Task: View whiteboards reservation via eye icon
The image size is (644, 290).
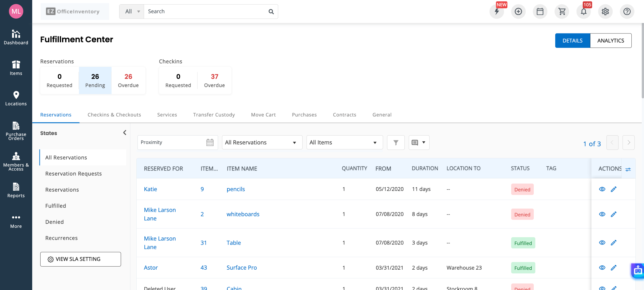Action: (x=602, y=214)
